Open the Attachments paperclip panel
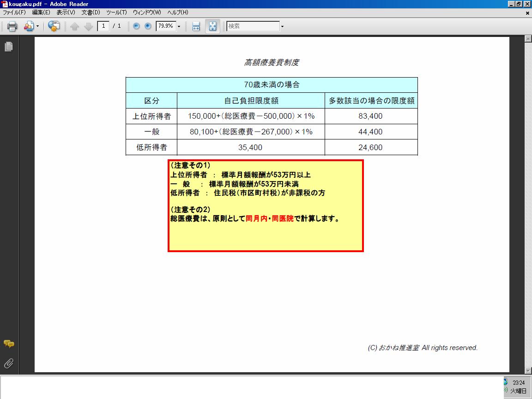532x399 pixels. (x=9, y=363)
